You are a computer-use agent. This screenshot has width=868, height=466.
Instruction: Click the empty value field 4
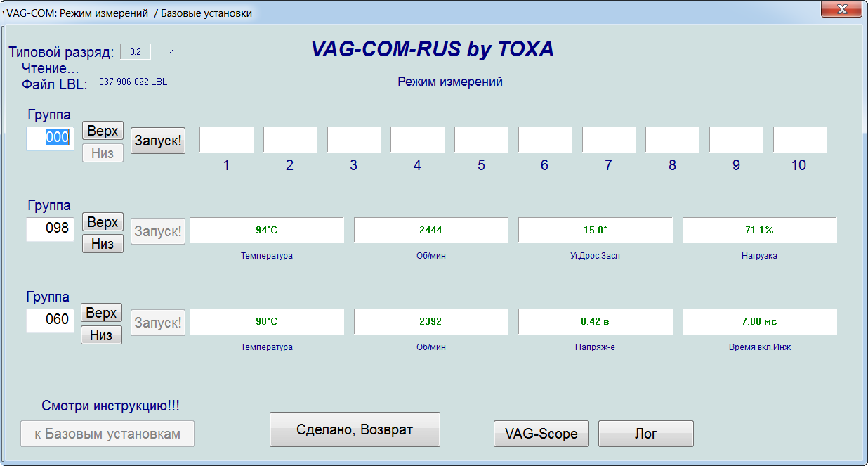[x=418, y=140]
